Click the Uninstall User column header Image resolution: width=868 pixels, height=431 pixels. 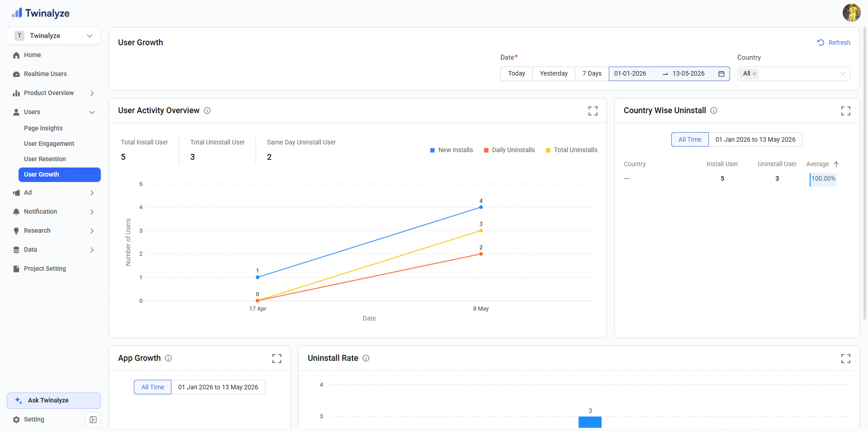[777, 164]
